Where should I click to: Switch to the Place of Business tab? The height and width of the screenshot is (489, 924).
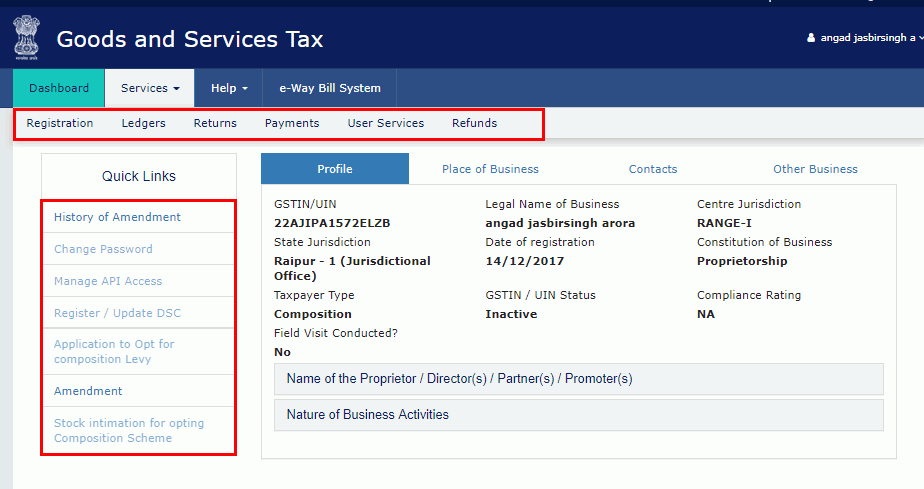tap(490, 169)
